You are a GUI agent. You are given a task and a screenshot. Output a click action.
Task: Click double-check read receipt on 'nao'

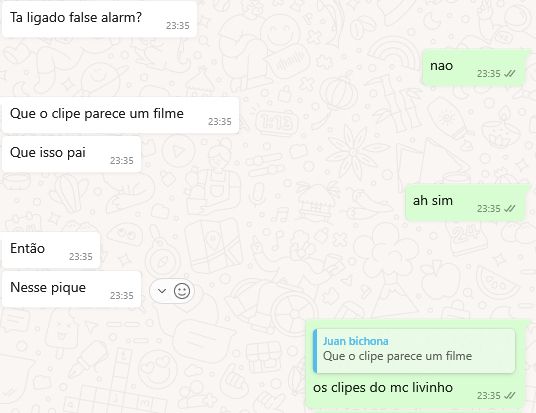(509, 74)
